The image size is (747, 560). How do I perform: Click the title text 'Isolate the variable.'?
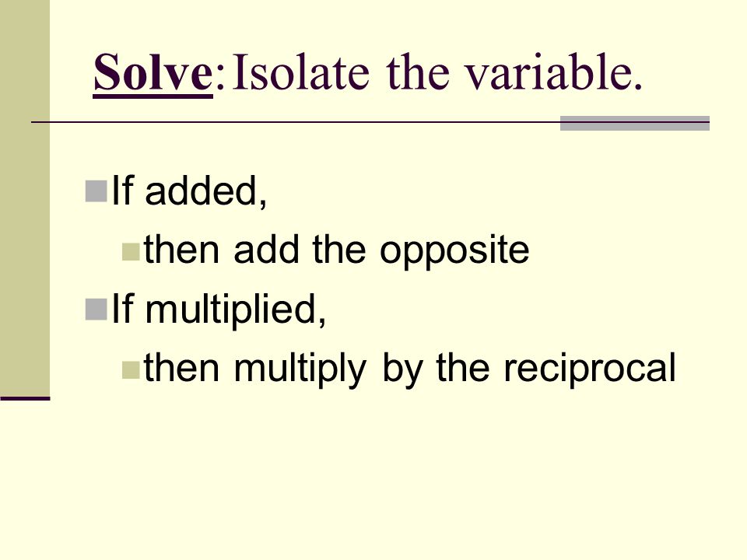point(438,72)
